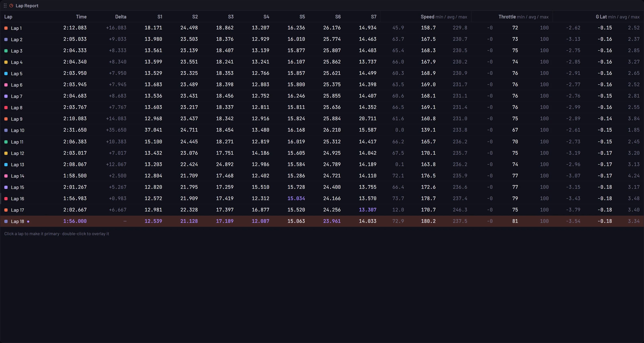The height and width of the screenshot is (343, 644).
Task: Click the 180.2 average speed value
Action: tap(428, 221)
